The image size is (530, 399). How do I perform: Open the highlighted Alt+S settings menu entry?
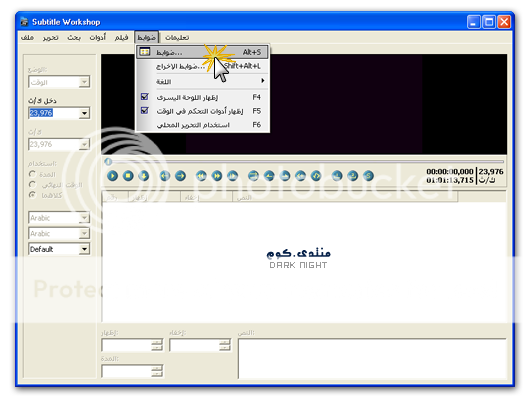(x=202, y=52)
